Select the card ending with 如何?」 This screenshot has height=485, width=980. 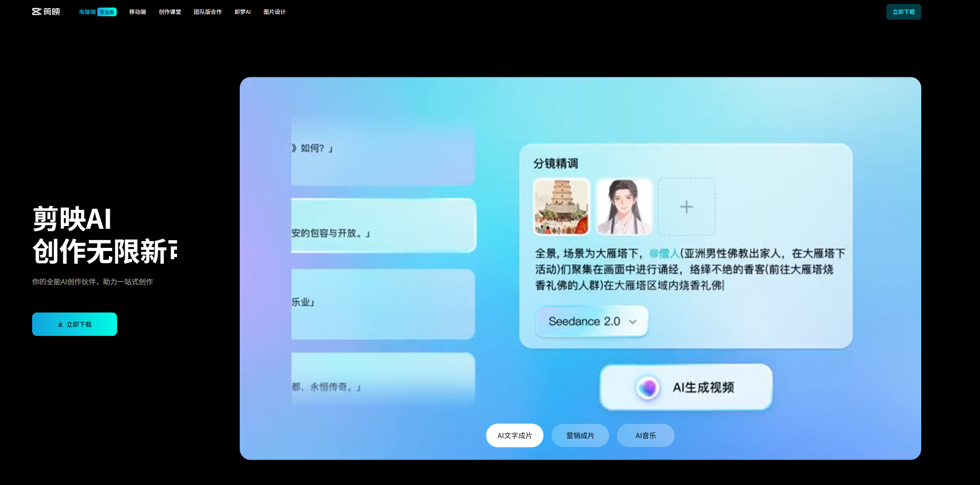coord(383,151)
